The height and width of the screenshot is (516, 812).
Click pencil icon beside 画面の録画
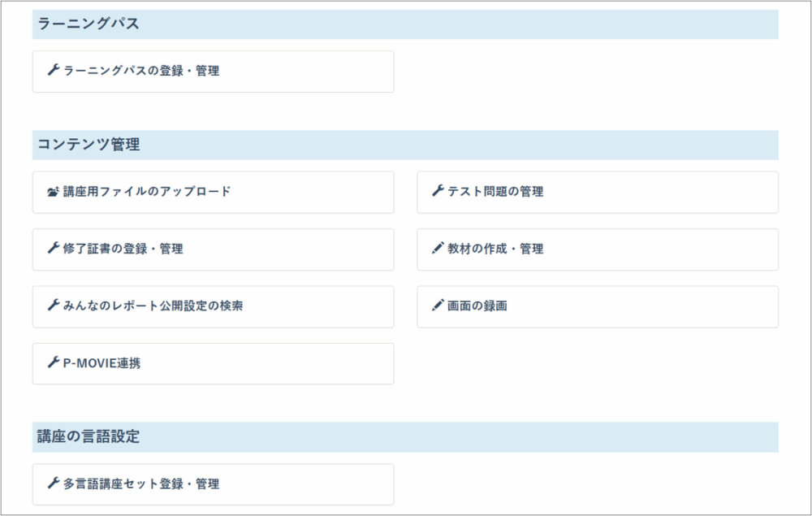tap(438, 306)
